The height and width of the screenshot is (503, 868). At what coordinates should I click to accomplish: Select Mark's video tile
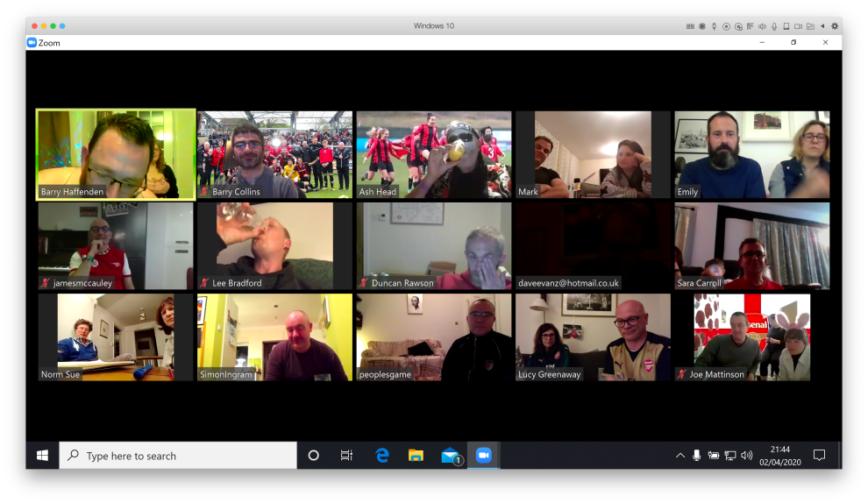point(593,154)
